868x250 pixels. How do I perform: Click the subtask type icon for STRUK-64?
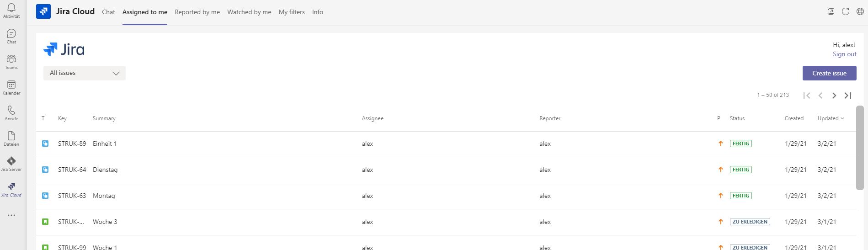45,170
